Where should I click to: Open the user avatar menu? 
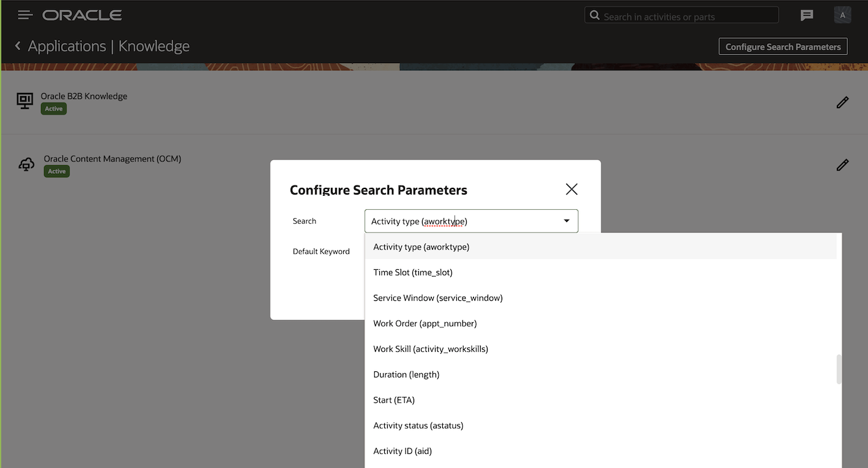point(842,16)
